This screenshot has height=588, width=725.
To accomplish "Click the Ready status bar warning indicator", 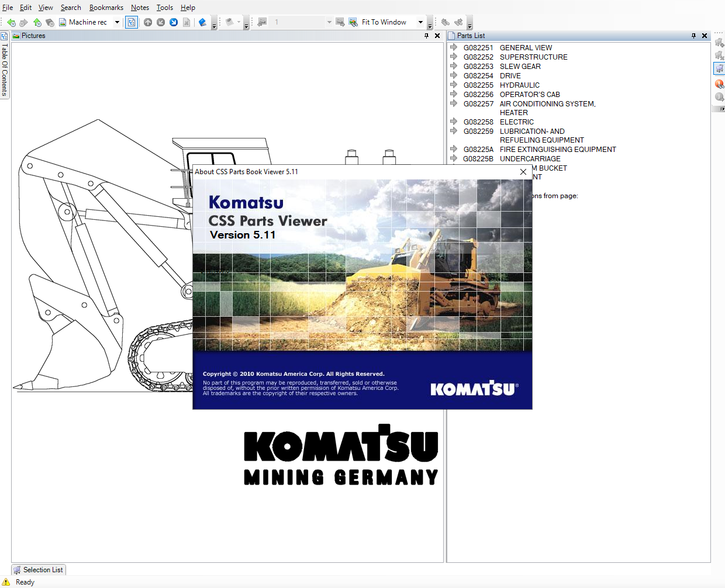I will pos(6,582).
